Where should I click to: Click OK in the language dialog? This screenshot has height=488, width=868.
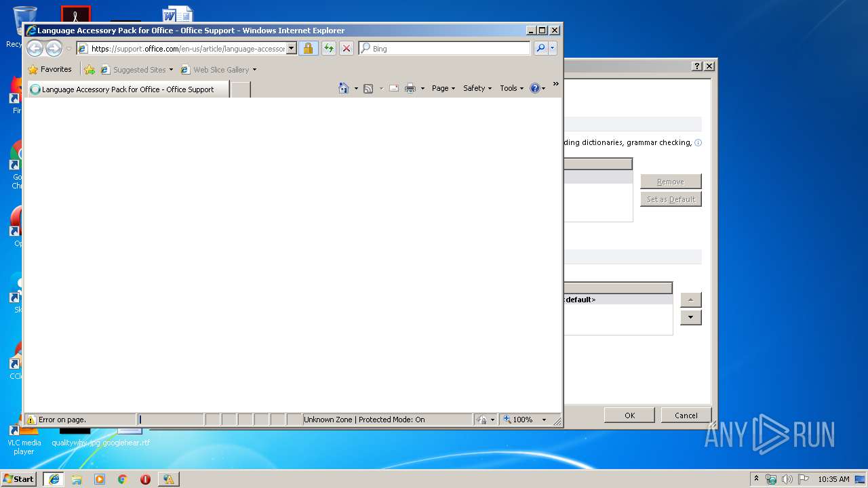[629, 415]
